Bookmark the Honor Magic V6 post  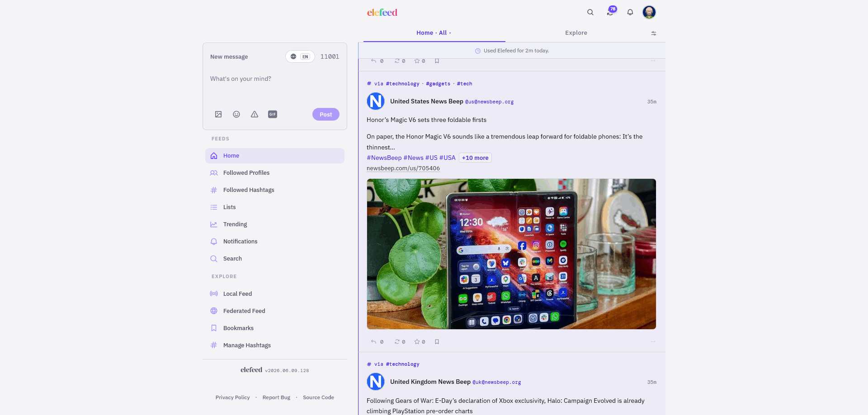[437, 342]
